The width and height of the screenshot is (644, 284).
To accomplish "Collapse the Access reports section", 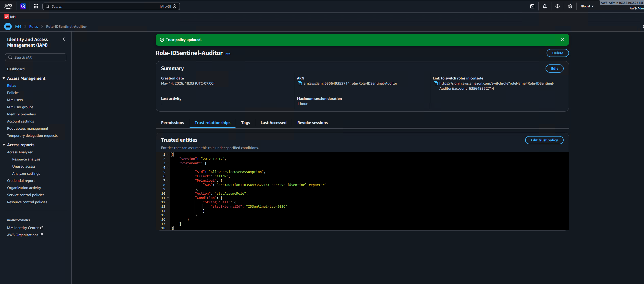I will pos(4,145).
